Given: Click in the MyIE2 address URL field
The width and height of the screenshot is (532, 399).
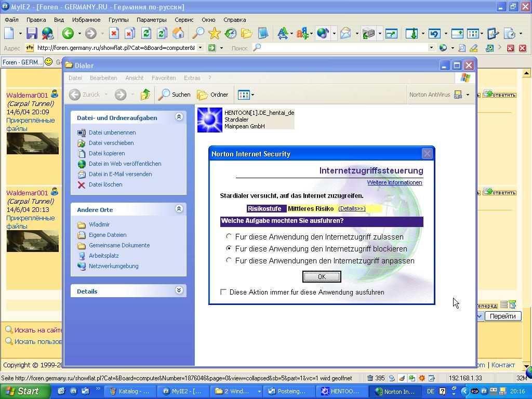Looking at the screenshot, I should pyautogui.click(x=116, y=48).
